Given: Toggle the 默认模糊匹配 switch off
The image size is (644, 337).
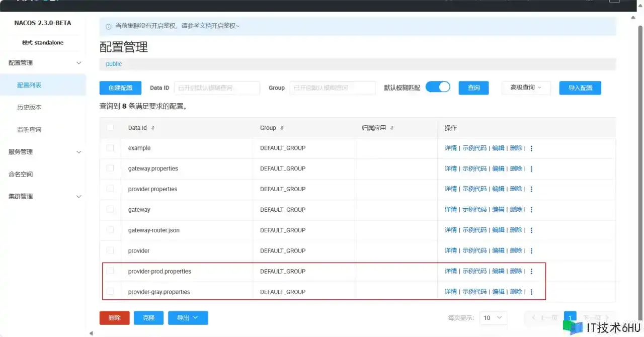Looking at the screenshot, I should click(x=438, y=87).
